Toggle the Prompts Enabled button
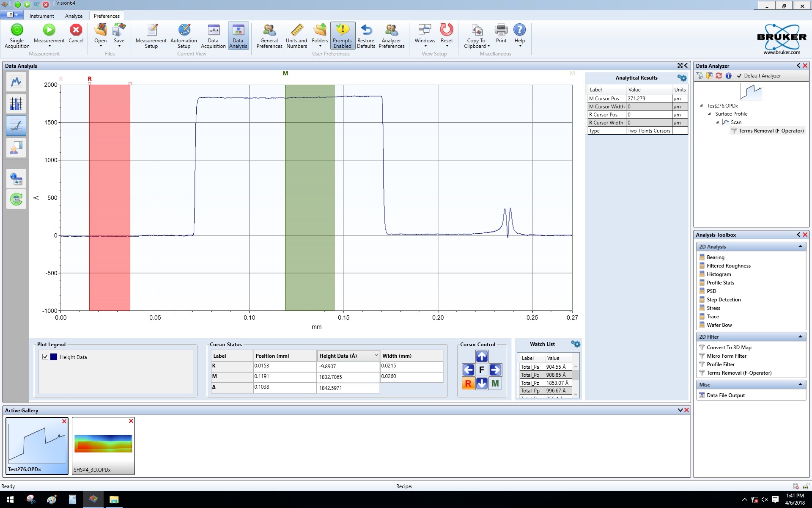Screen dimensions: 812x508 [x=343, y=36]
